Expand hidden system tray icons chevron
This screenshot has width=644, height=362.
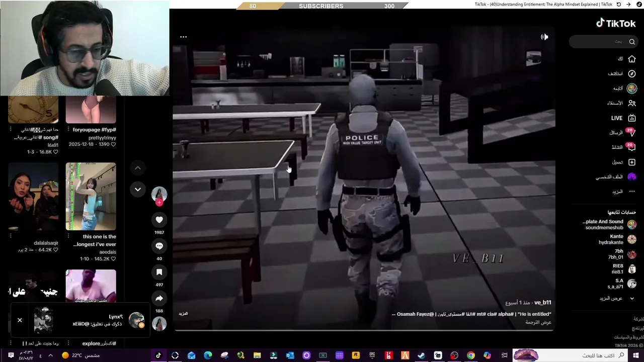(x=50, y=355)
